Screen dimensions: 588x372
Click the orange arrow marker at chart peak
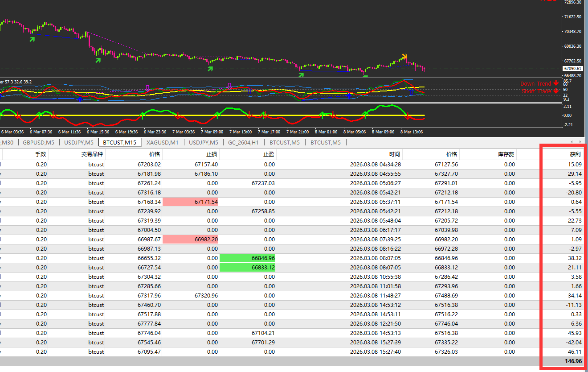pyautogui.click(x=404, y=56)
